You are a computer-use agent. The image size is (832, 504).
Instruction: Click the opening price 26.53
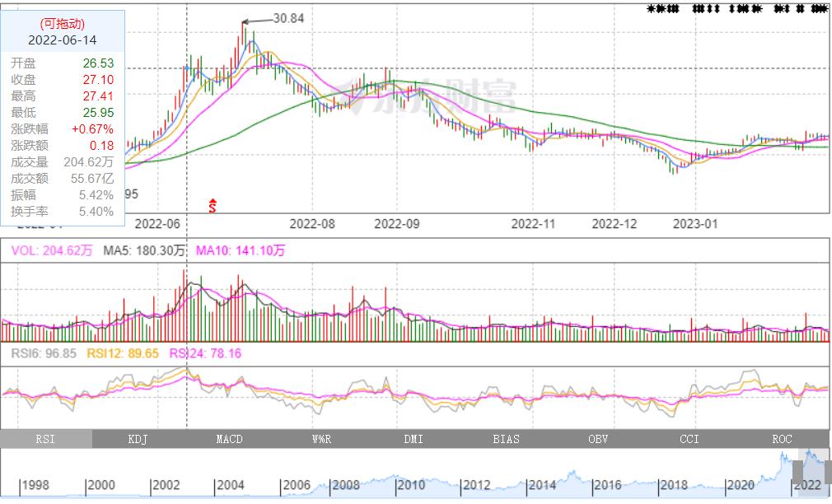(98, 63)
